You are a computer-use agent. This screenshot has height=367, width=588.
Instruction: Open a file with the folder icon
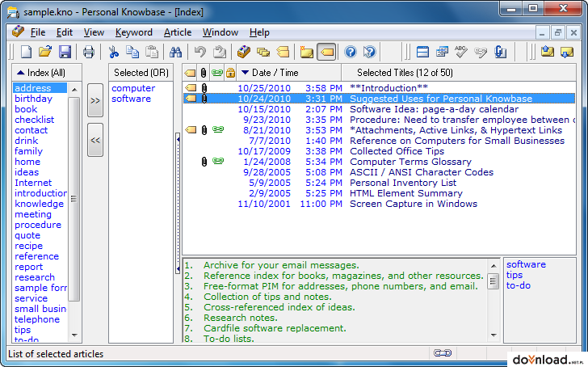45,52
